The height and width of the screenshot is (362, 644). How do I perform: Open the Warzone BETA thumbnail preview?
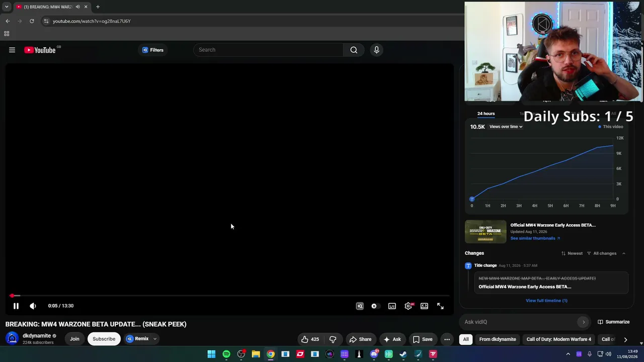[486, 232]
